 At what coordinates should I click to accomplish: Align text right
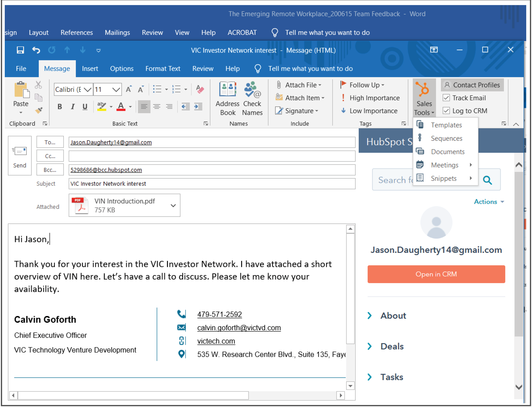(169, 107)
